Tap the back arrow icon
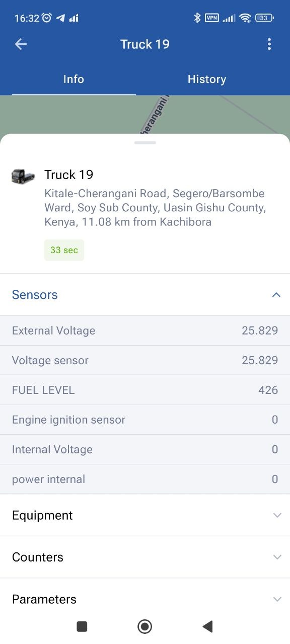The image size is (290, 644). coord(21,44)
